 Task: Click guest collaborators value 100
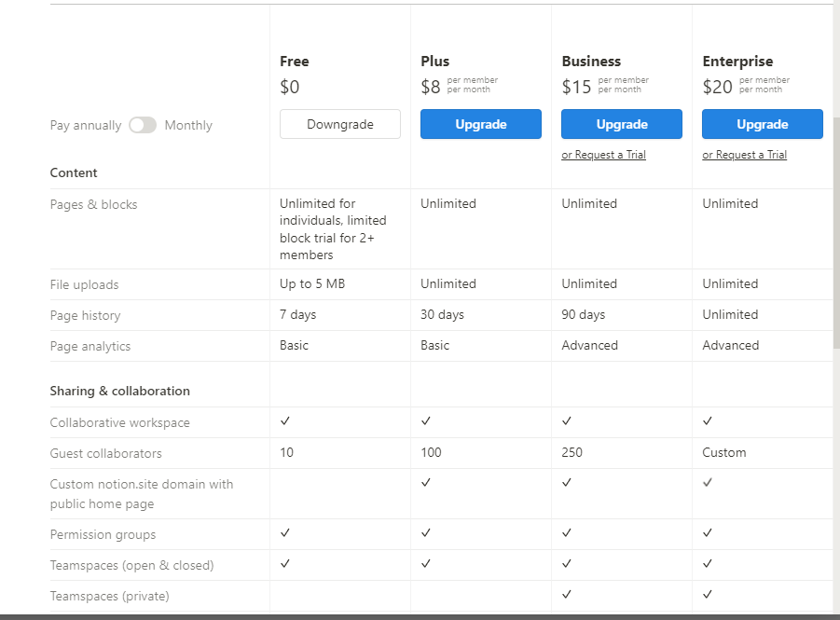coord(431,452)
